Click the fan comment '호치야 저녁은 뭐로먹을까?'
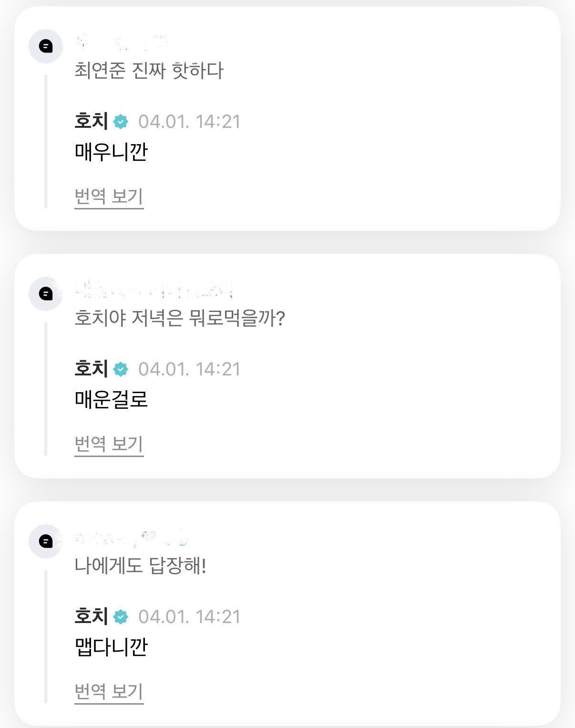This screenshot has height=728, width=575. (x=180, y=318)
